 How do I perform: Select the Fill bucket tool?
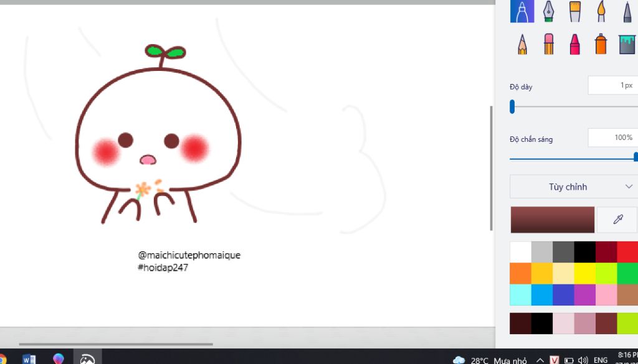[627, 44]
